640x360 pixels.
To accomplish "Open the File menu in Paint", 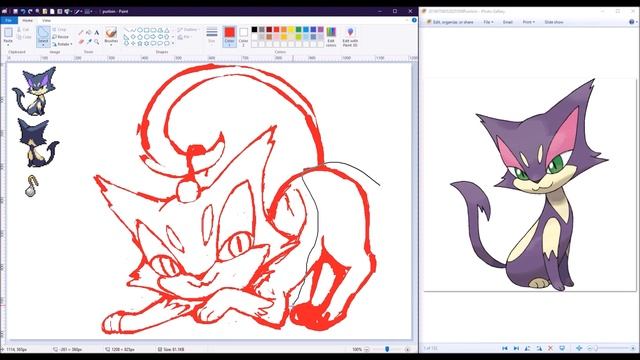I will tap(9, 20).
